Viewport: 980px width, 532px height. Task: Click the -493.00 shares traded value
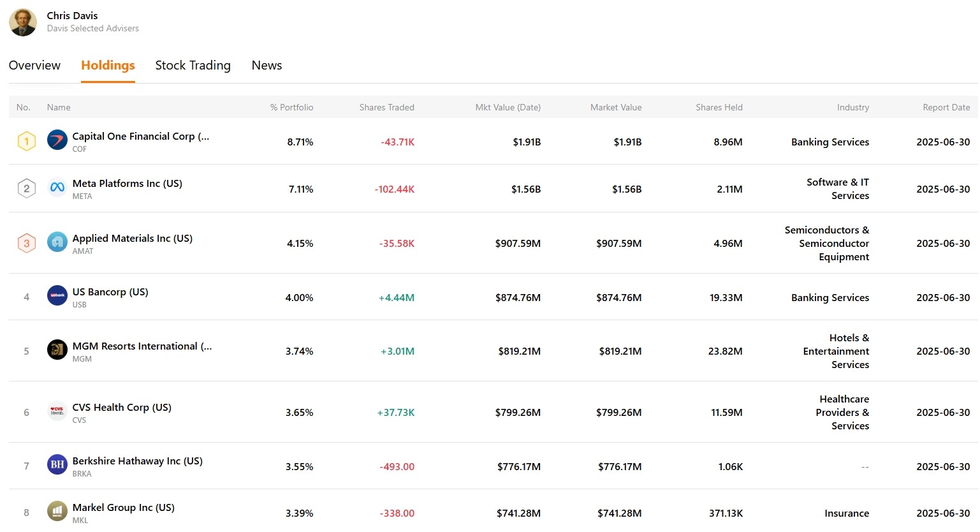tap(397, 466)
